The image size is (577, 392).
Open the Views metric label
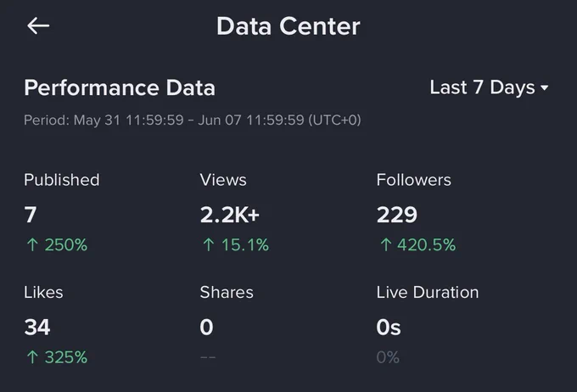pyautogui.click(x=223, y=180)
